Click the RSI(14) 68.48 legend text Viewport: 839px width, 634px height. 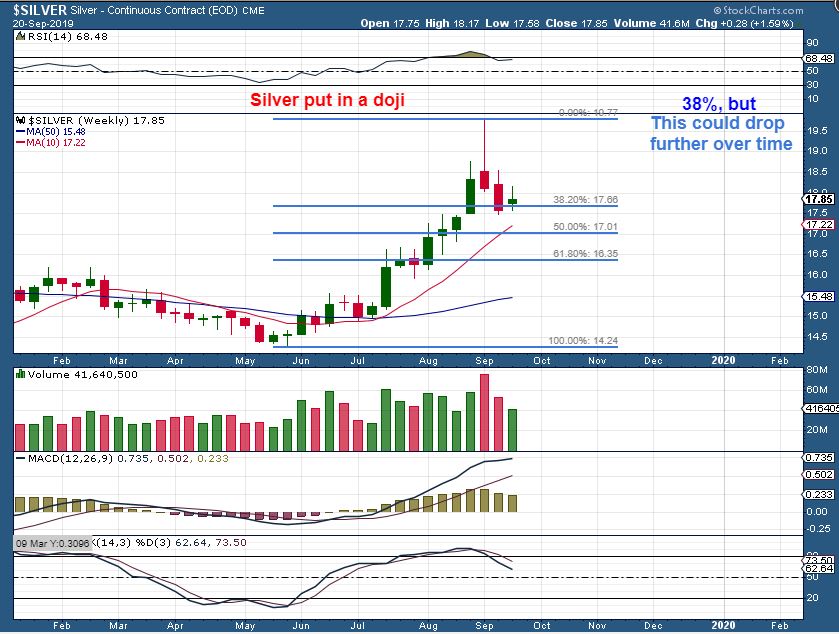(x=67, y=36)
